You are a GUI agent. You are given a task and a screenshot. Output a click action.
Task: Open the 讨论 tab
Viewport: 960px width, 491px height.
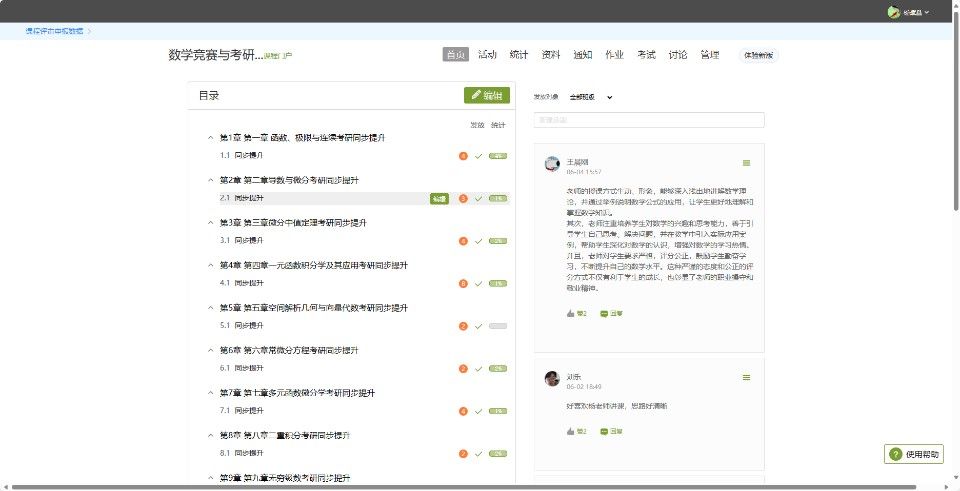point(678,55)
